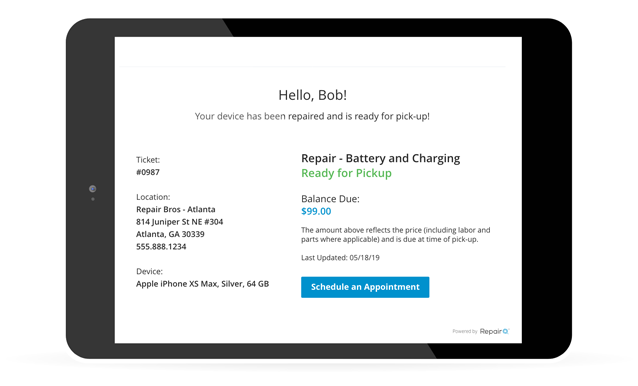Select the address 814 Juniper St NE #304
The image size is (638, 386).
179,222
